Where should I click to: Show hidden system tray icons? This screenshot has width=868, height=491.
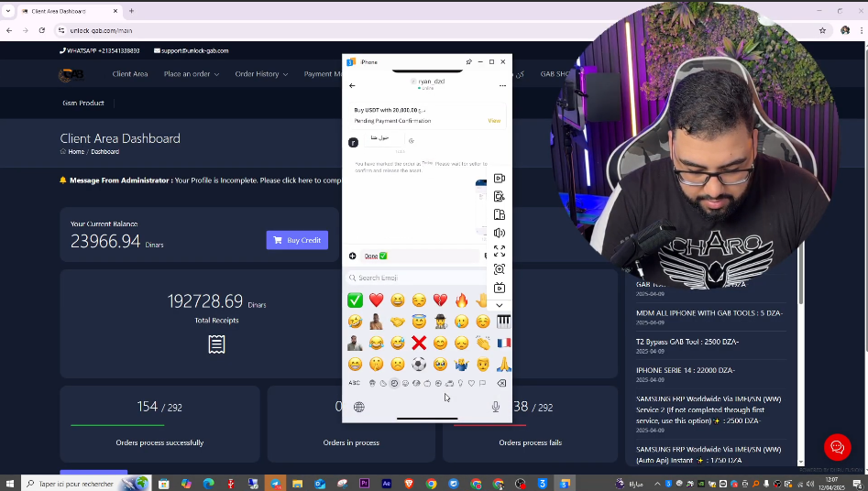(657, 484)
